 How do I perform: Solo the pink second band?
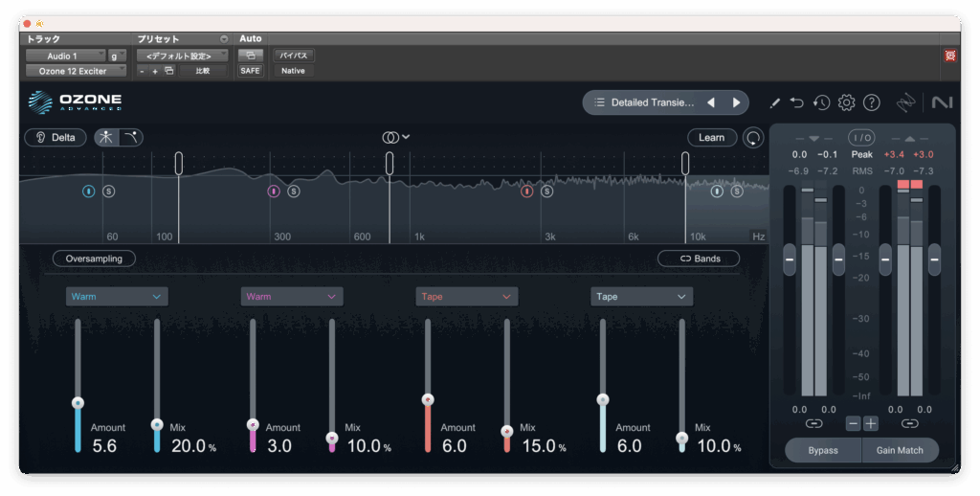294,192
